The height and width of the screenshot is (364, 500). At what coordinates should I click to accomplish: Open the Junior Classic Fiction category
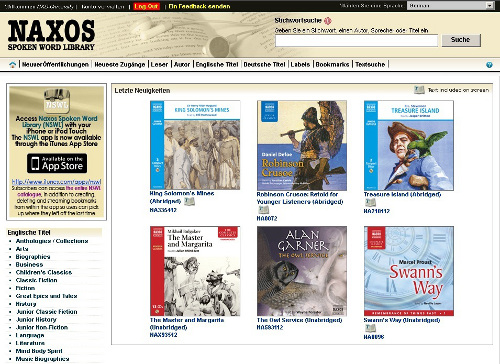(x=47, y=312)
